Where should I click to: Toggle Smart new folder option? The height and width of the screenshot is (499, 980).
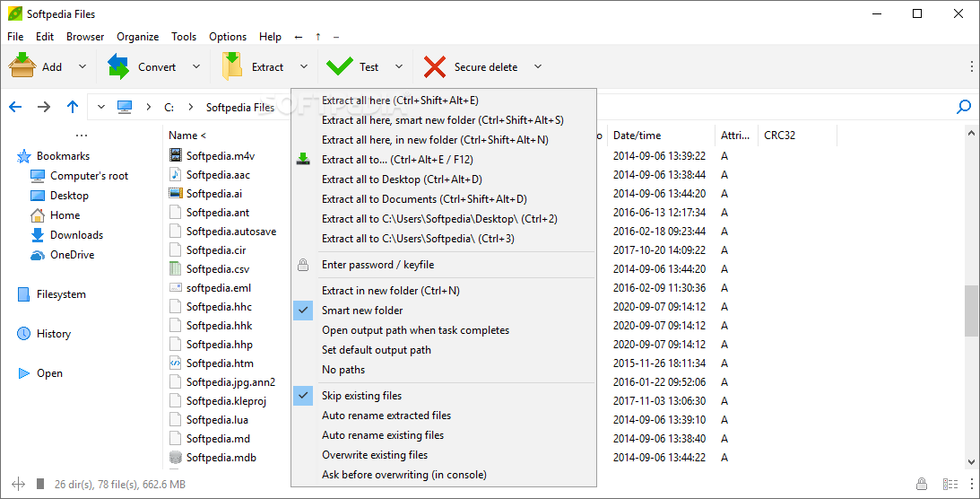click(444, 311)
